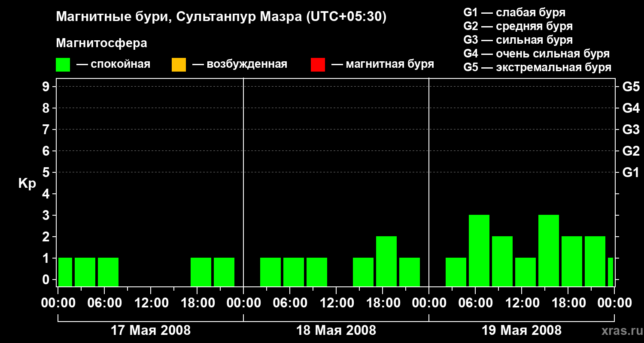Click the '18:00' tick label for 18 May
The image size is (644, 343).
coord(383,303)
